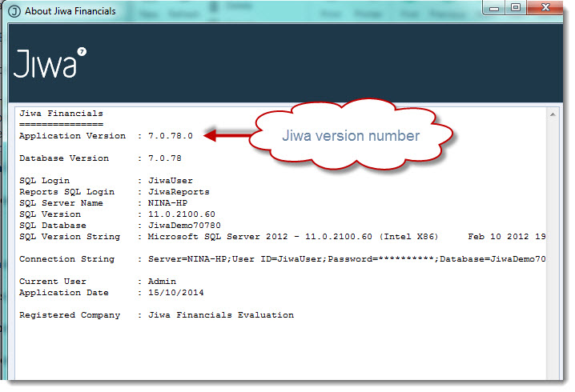The height and width of the screenshot is (392, 575).
Task: Click the "Database Version" label
Action: point(64,158)
